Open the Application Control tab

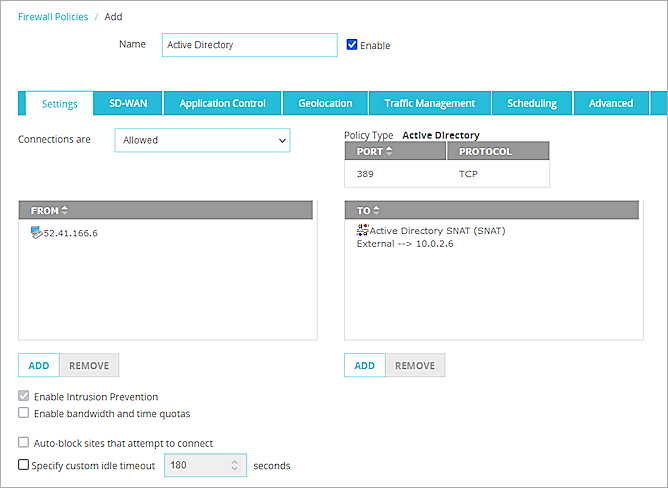coord(222,103)
